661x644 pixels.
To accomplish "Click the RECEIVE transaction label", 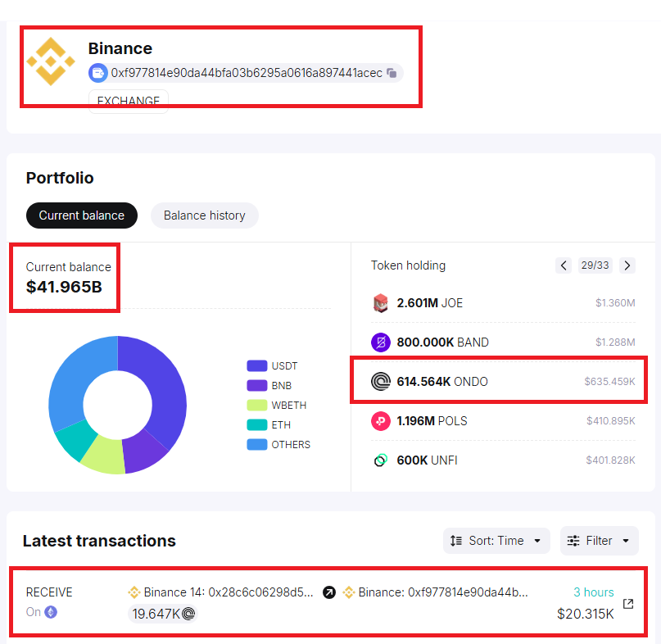I will [x=49, y=592].
